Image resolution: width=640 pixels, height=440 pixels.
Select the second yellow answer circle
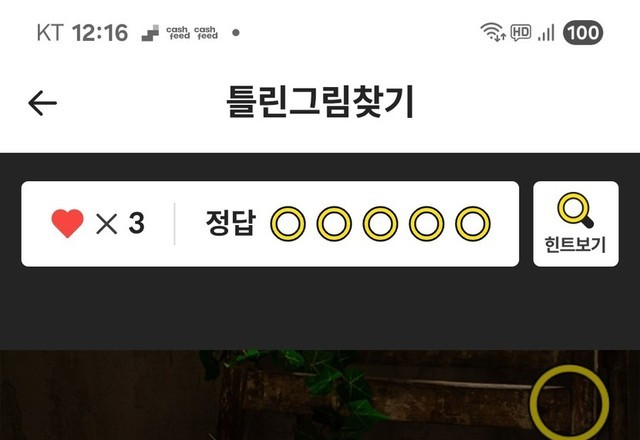(x=334, y=224)
